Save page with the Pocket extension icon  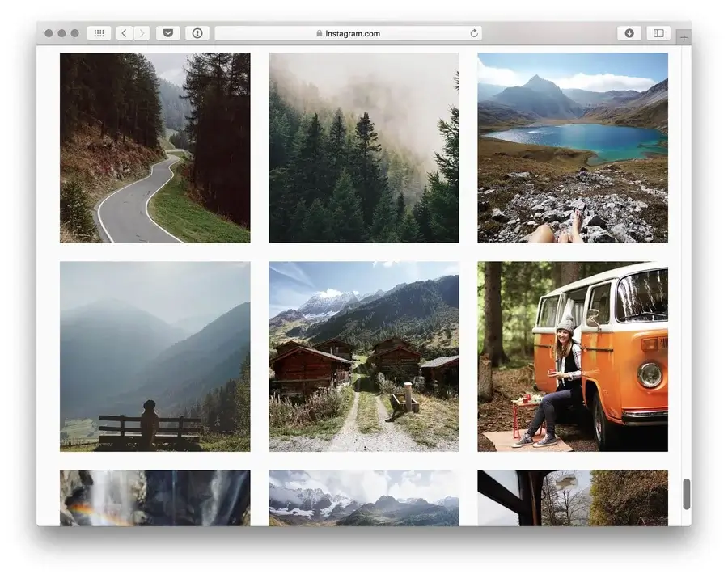(167, 33)
